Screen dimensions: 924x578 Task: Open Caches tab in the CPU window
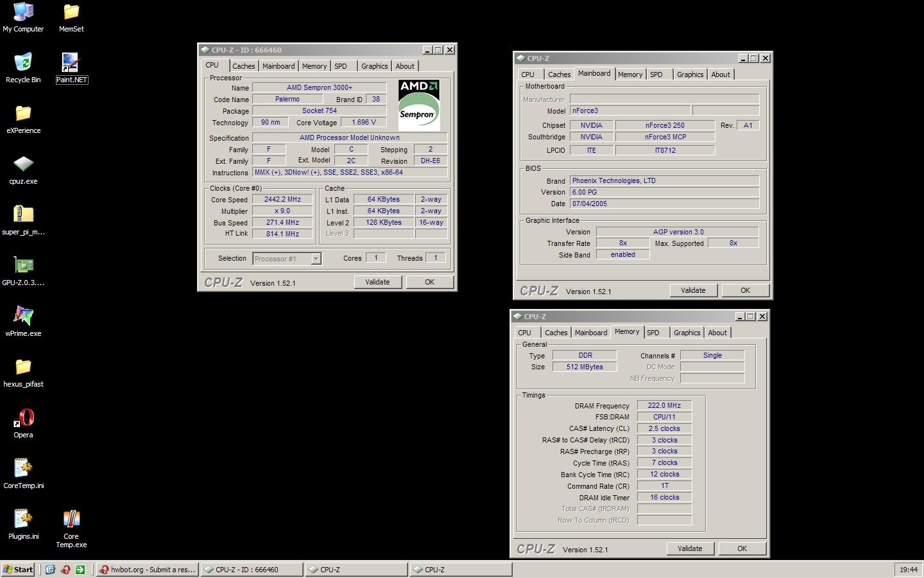pyautogui.click(x=244, y=66)
